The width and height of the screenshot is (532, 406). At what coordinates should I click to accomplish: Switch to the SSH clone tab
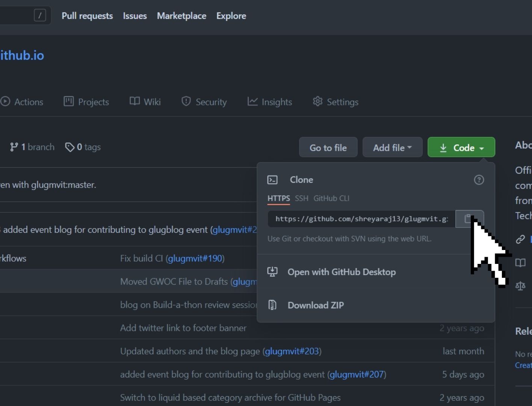(301, 198)
